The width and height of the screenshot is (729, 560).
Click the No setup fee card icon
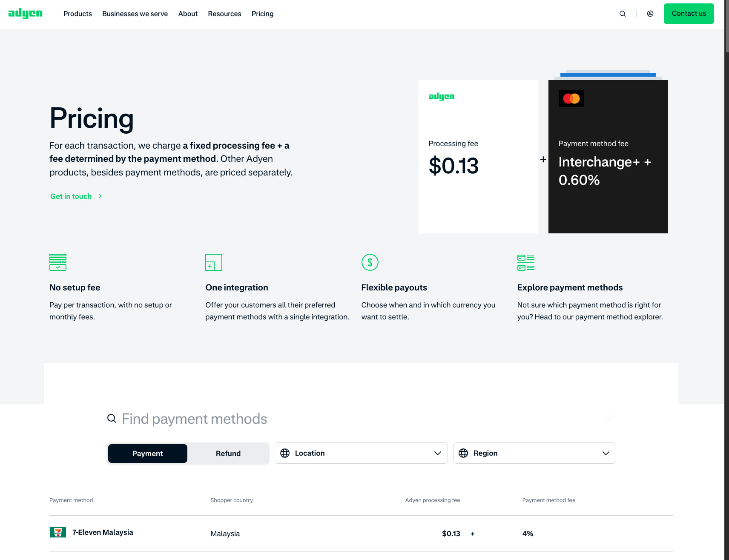pos(58,262)
